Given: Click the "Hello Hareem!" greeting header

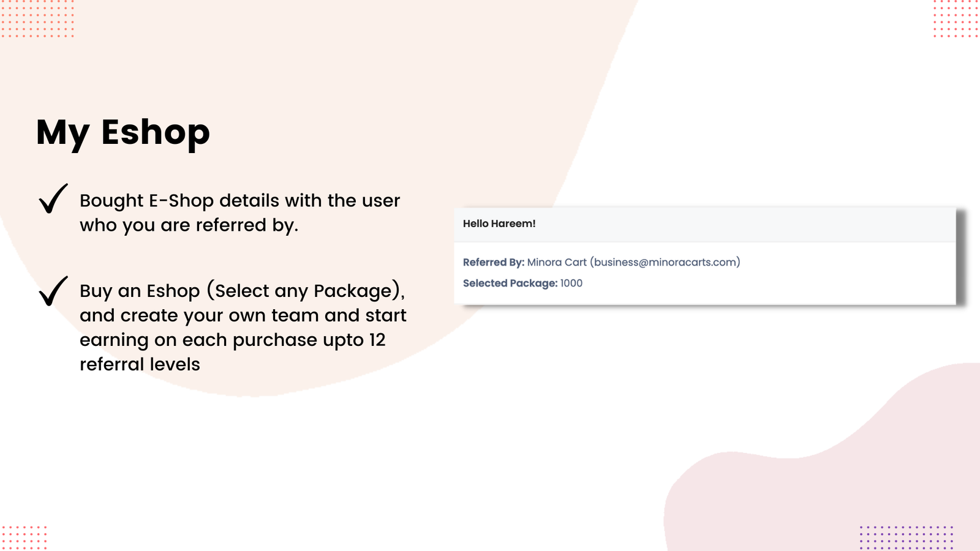Looking at the screenshot, I should 499,224.
